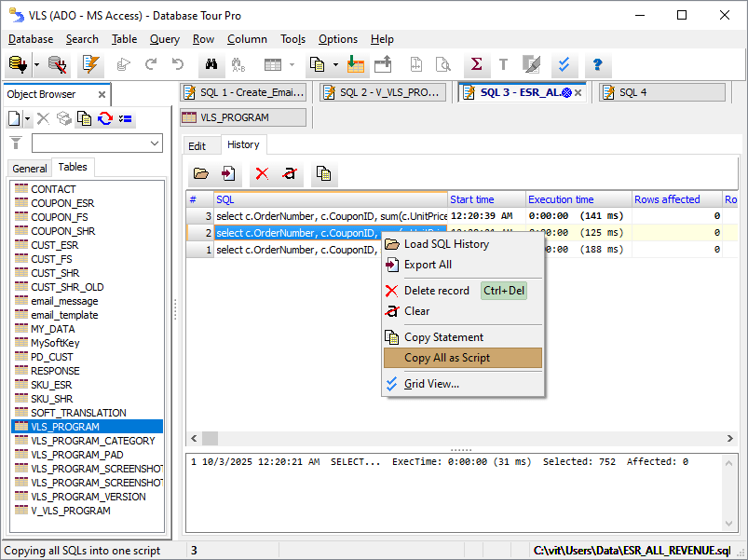Viewport: 748px width, 560px height.
Task: Click the blue question mark Help icon
Action: (x=597, y=64)
